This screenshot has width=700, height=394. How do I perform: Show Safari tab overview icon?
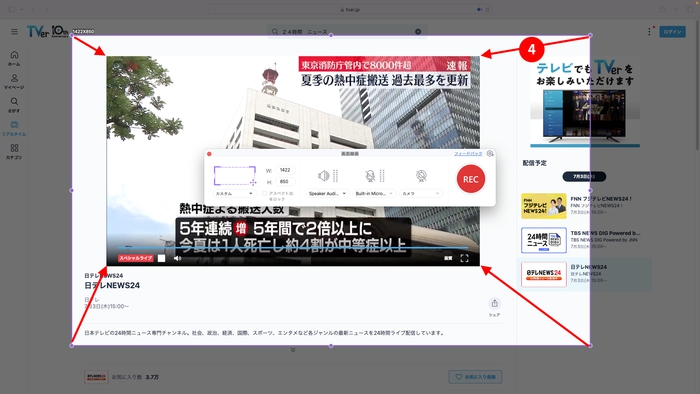click(689, 9)
